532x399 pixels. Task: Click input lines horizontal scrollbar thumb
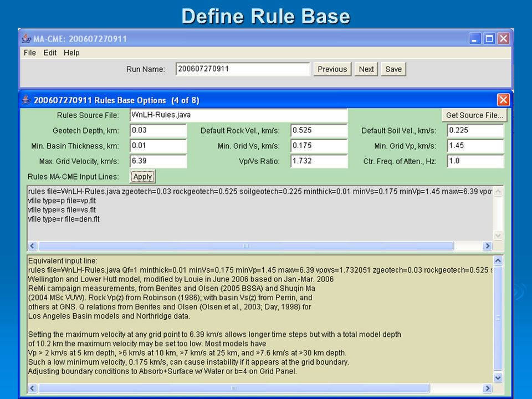(246, 246)
